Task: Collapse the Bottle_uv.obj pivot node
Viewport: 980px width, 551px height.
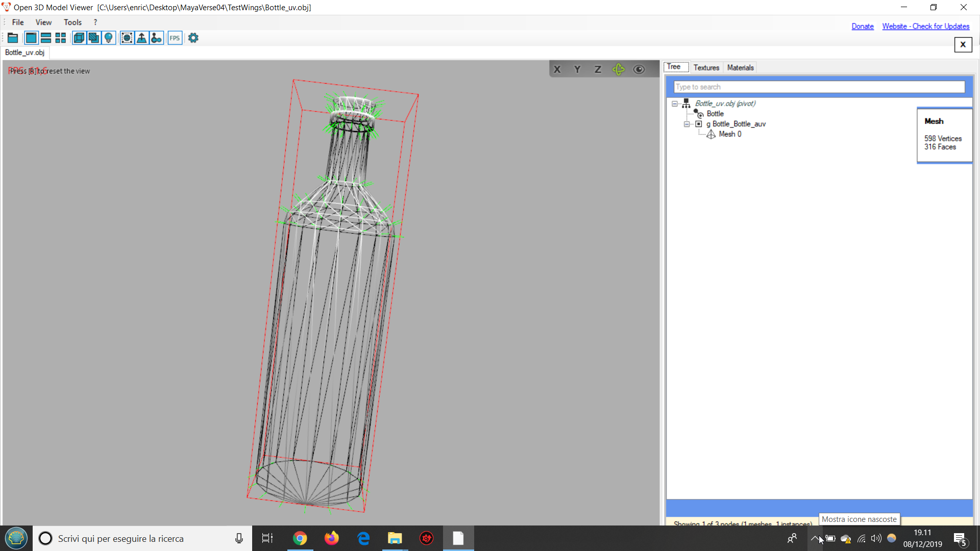Action: point(675,104)
